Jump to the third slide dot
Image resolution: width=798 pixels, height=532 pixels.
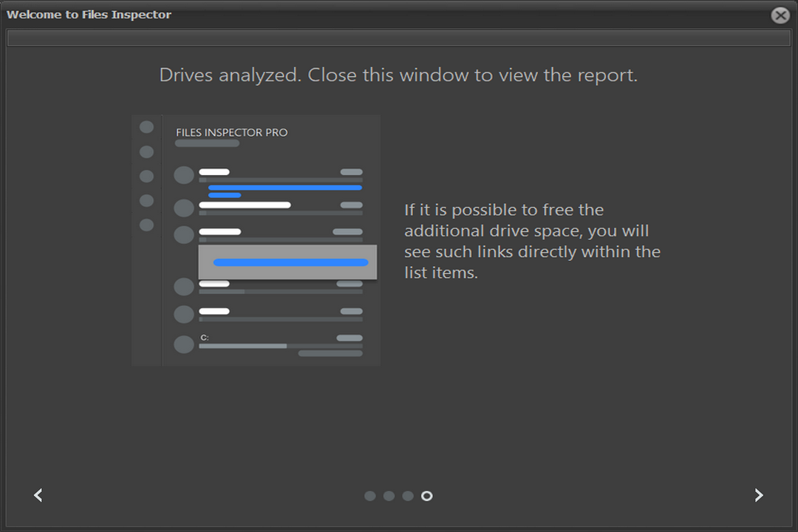(x=408, y=496)
